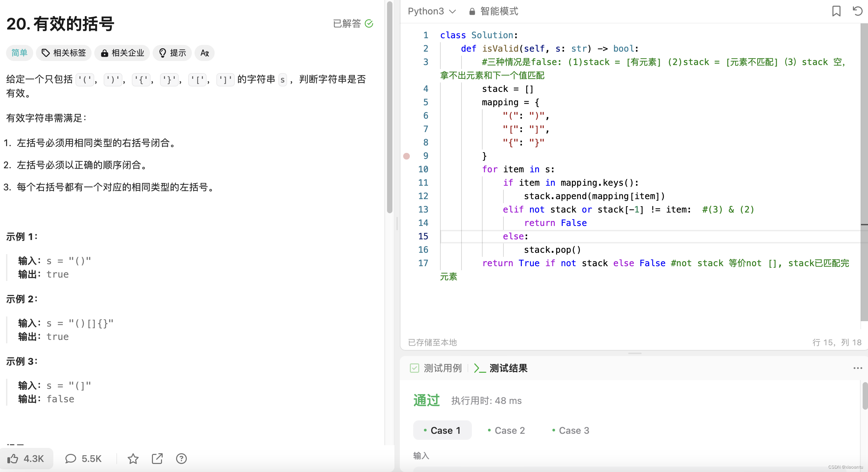Click the 'for item in s:' code line
Image resolution: width=868 pixels, height=472 pixels.
tap(518, 169)
